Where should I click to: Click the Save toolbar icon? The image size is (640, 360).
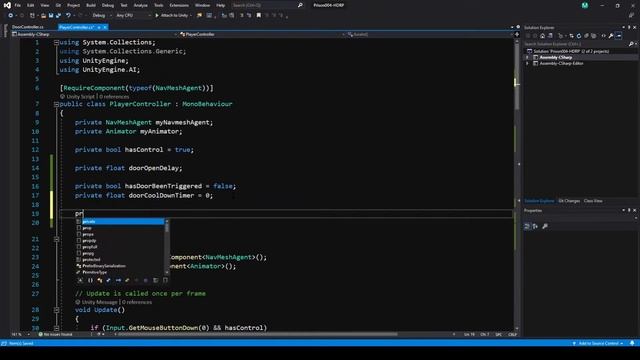tap(51, 16)
